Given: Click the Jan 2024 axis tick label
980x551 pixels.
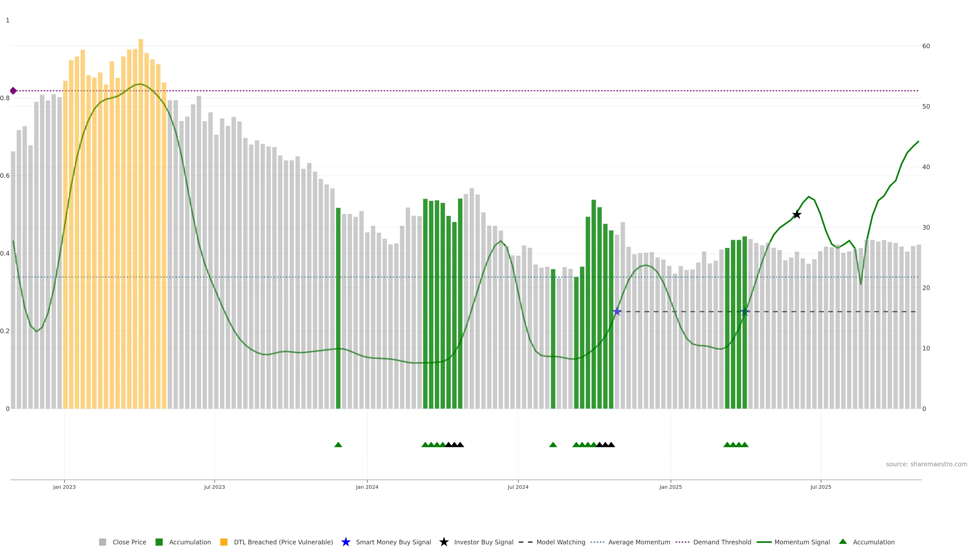Looking at the screenshot, I should point(367,487).
